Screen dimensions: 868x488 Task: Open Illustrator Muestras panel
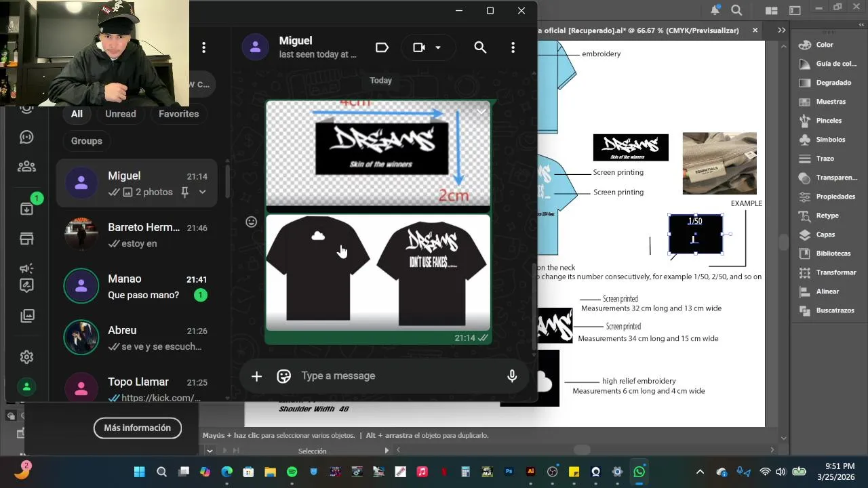[823, 102]
